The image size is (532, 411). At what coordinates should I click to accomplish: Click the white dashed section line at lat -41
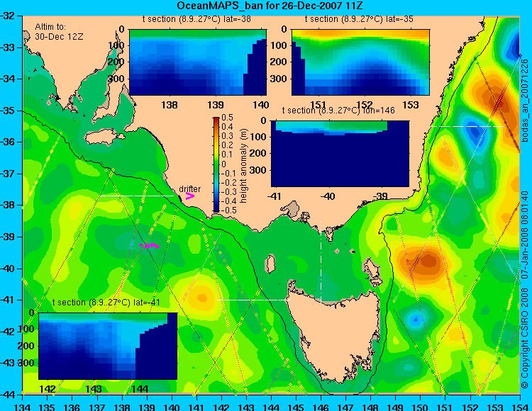[x=253, y=300]
